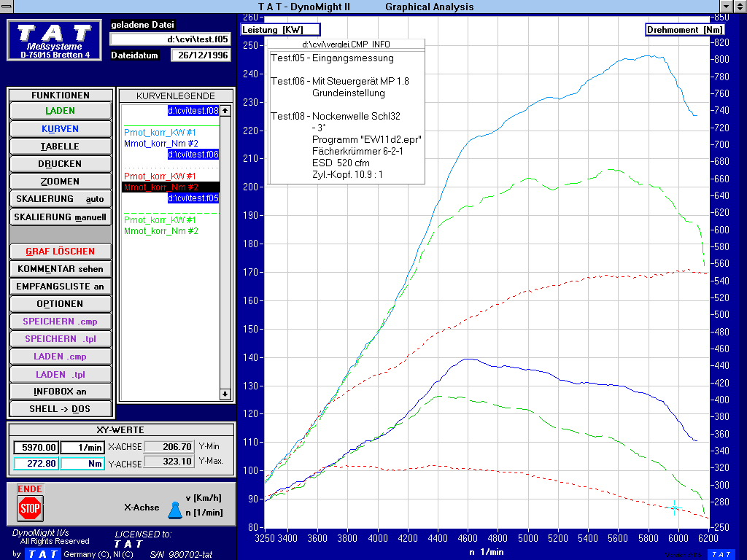Click the loaded file path field
The width and height of the screenshot is (747, 560).
[x=171, y=39]
